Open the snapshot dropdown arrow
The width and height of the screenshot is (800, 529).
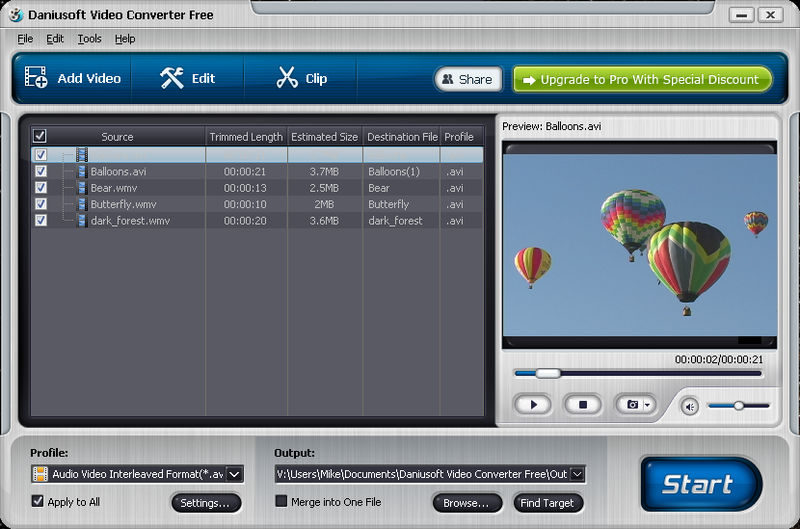(x=648, y=405)
